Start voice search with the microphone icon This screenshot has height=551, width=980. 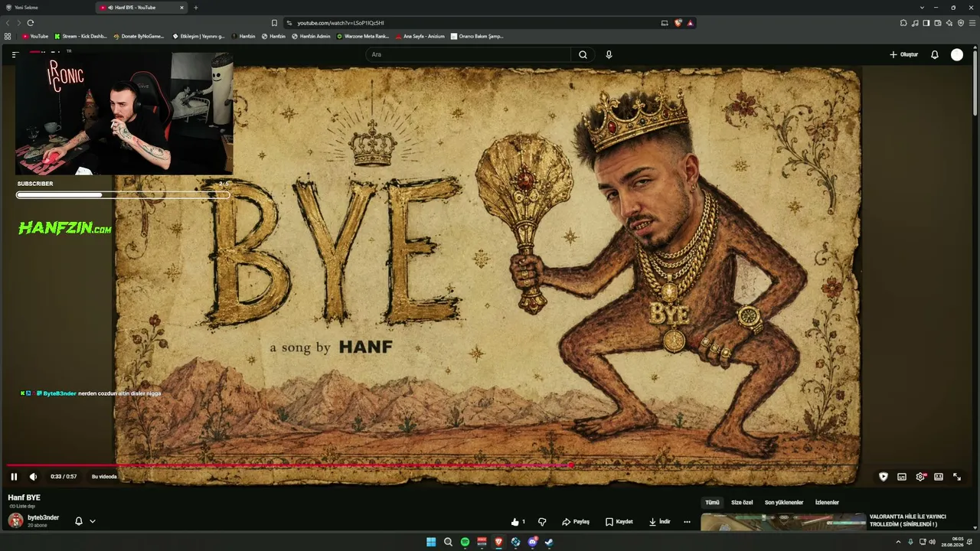coord(609,54)
